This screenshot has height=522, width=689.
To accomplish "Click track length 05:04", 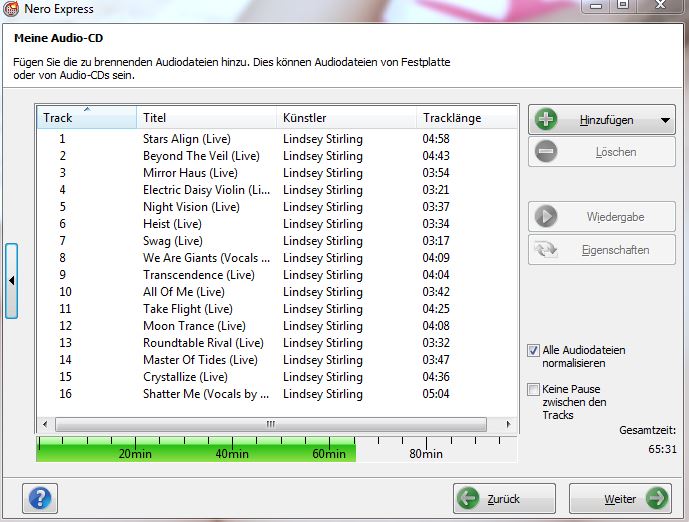I will (436, 394).
